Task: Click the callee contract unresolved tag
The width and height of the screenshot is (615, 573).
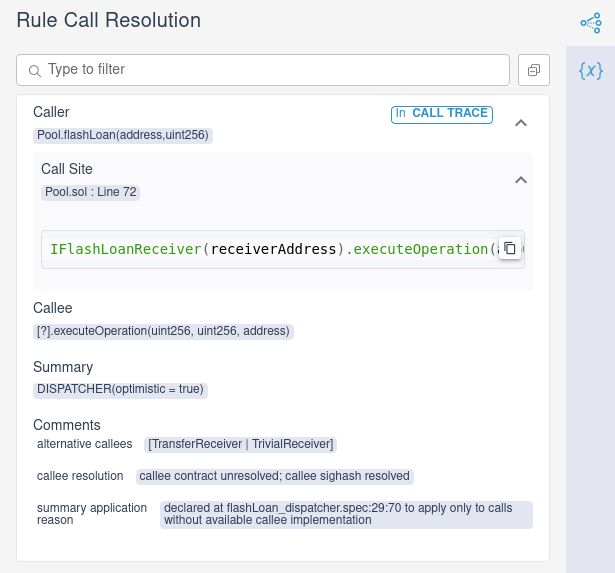Action: 274,476
